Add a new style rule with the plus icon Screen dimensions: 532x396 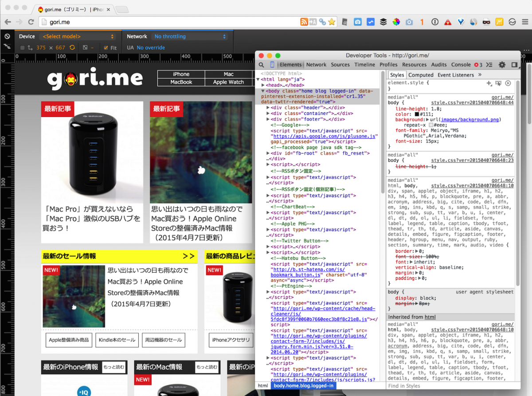pos(489,82)
